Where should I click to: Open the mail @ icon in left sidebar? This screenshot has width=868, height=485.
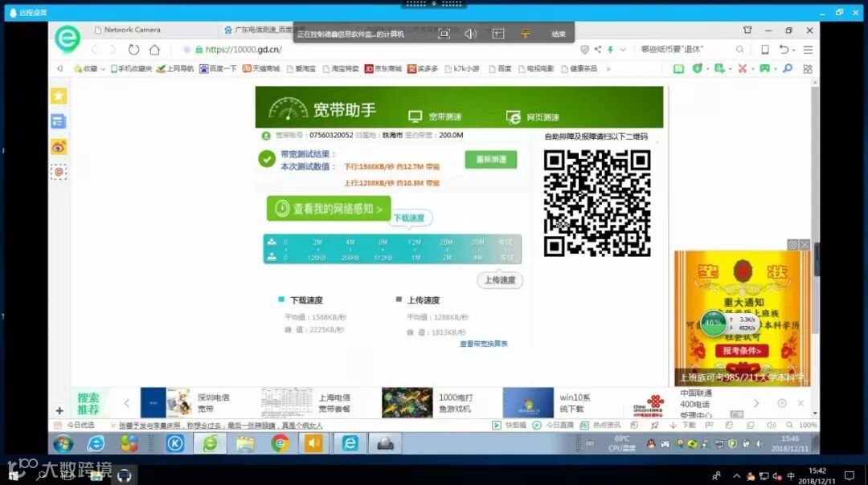coord(59,172)
